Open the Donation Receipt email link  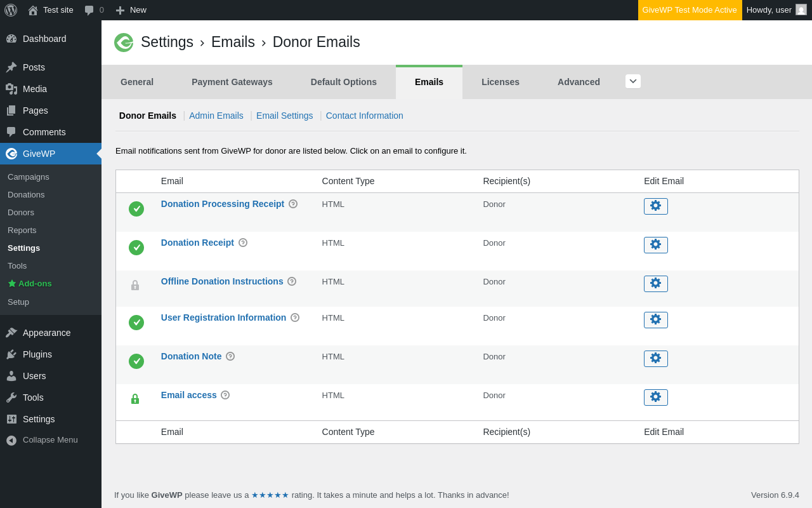[x=197, y=243]
